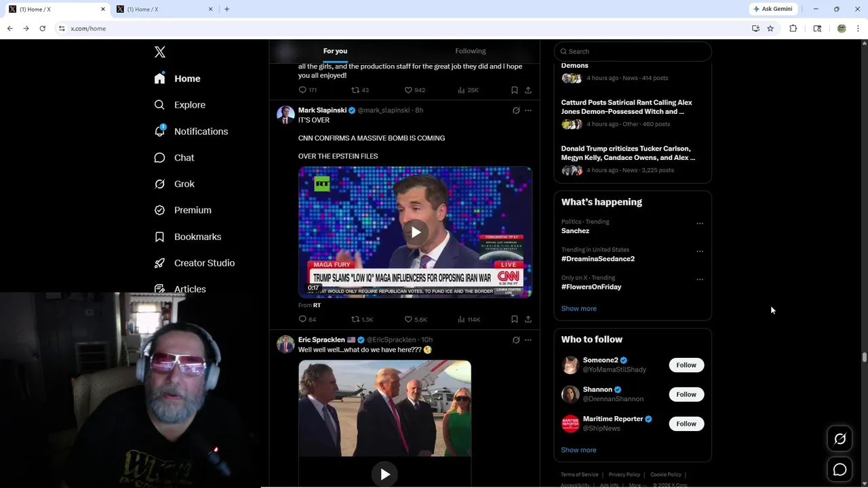Open browser extensions puzzle icon

793,28
